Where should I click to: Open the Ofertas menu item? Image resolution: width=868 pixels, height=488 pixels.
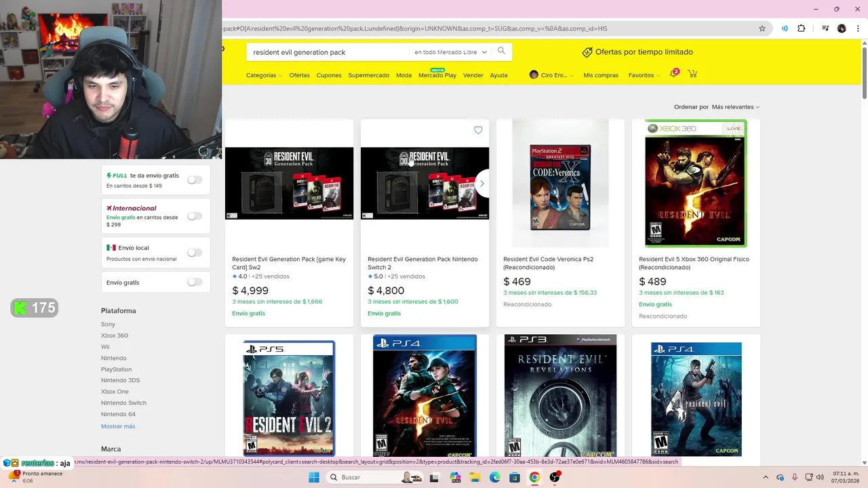[x=299, y=75]
